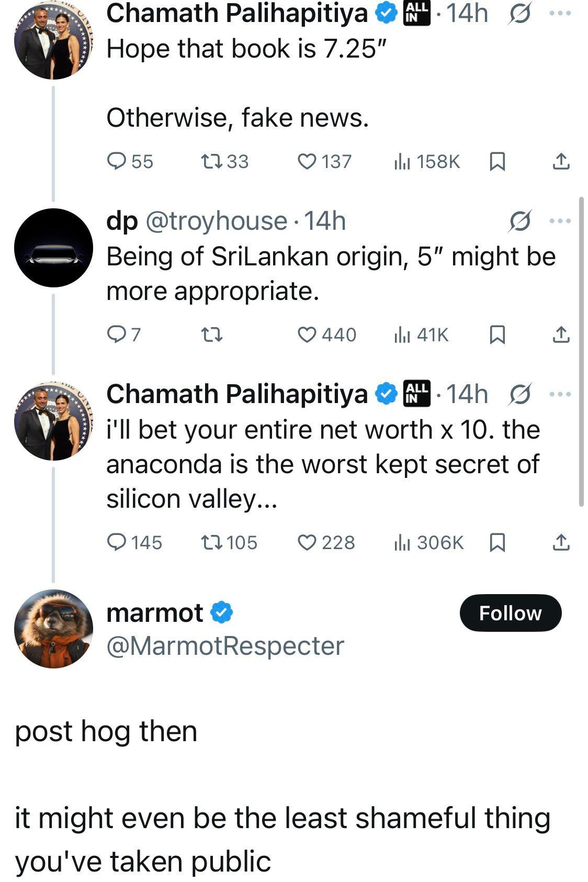Follow the marmot account
The width and height of the screenshot is (588, 882).
(510, 612)
